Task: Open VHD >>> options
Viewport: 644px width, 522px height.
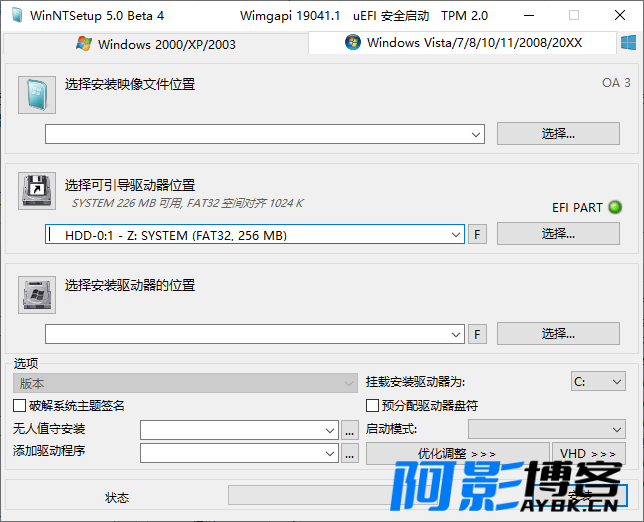Action: tap(589, 453)
